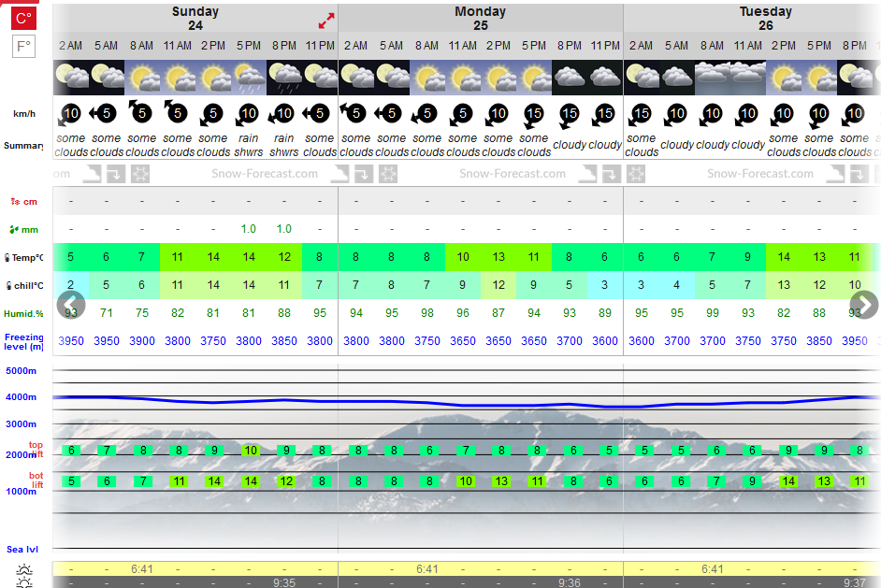881x588 pixels.
Task: Click Monday 2 AM wind 5 arrow icon
Action: tap(354, 113)
